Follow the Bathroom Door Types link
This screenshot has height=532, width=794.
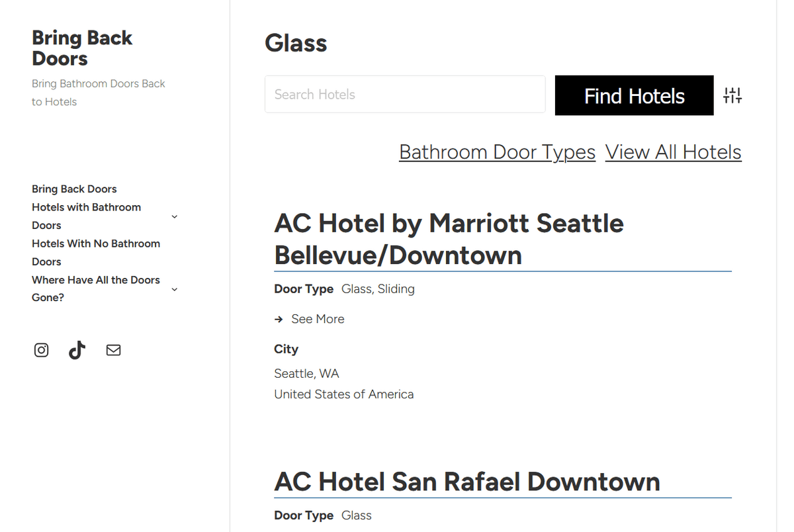point(497,152)
